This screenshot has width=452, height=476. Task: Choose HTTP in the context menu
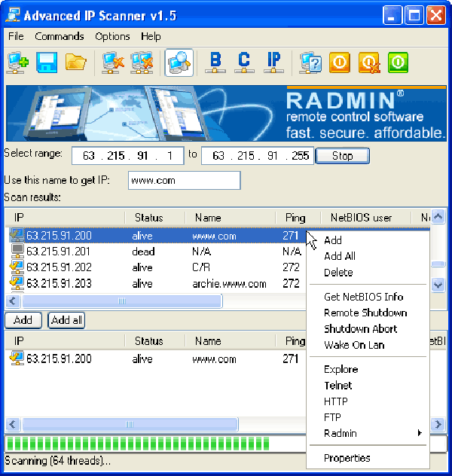(368, 401)
